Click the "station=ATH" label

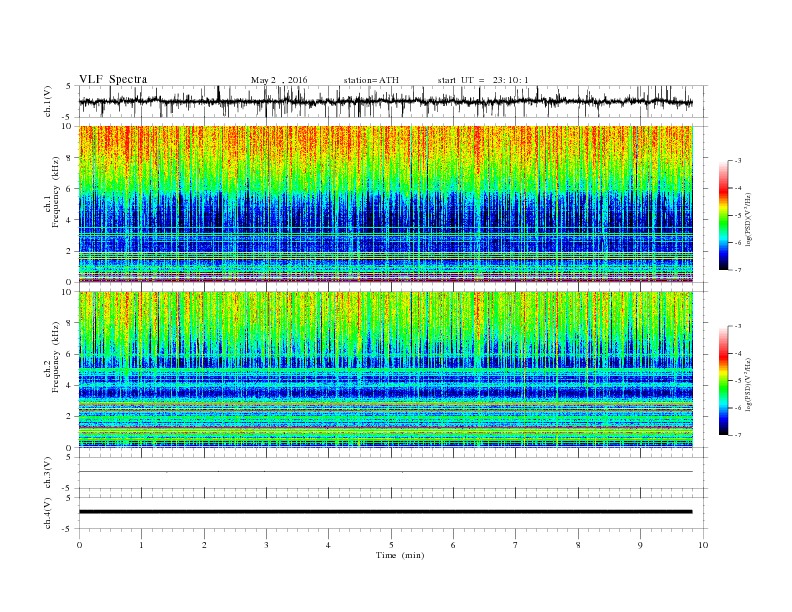[371, 80]
